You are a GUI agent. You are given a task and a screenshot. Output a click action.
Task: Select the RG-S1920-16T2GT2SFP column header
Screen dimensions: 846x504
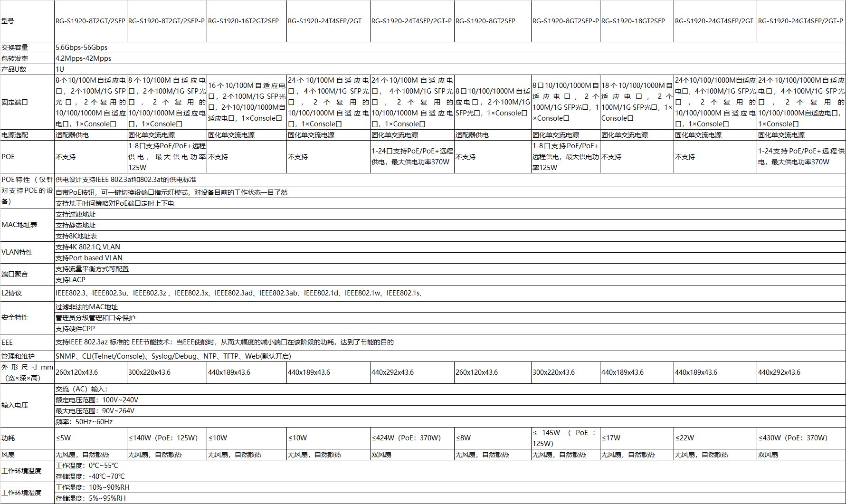[243, 21]
